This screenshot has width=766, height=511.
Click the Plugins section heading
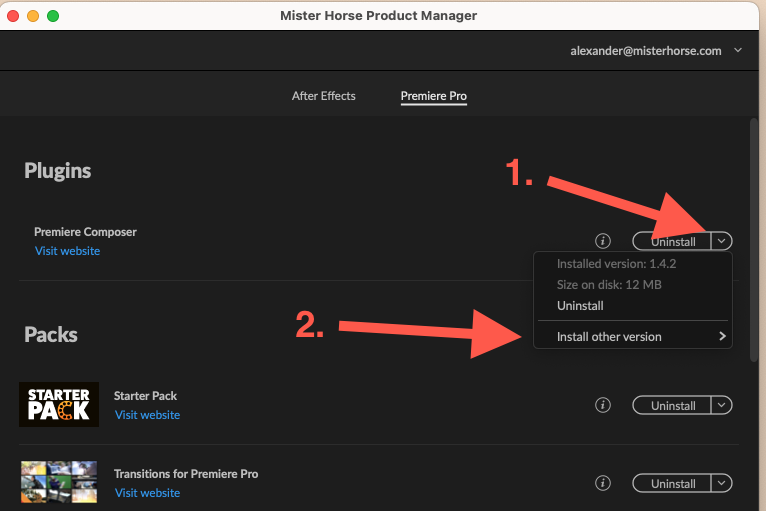pos(58,171)
